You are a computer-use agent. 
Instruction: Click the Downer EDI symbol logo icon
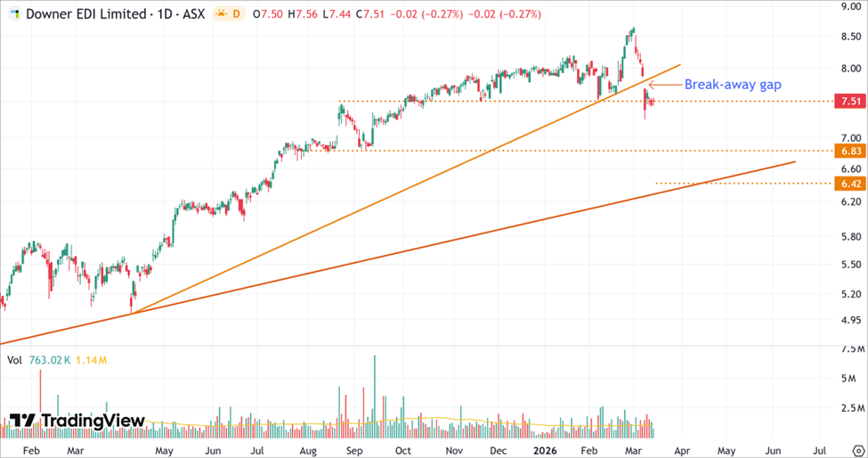pos(15,14)
